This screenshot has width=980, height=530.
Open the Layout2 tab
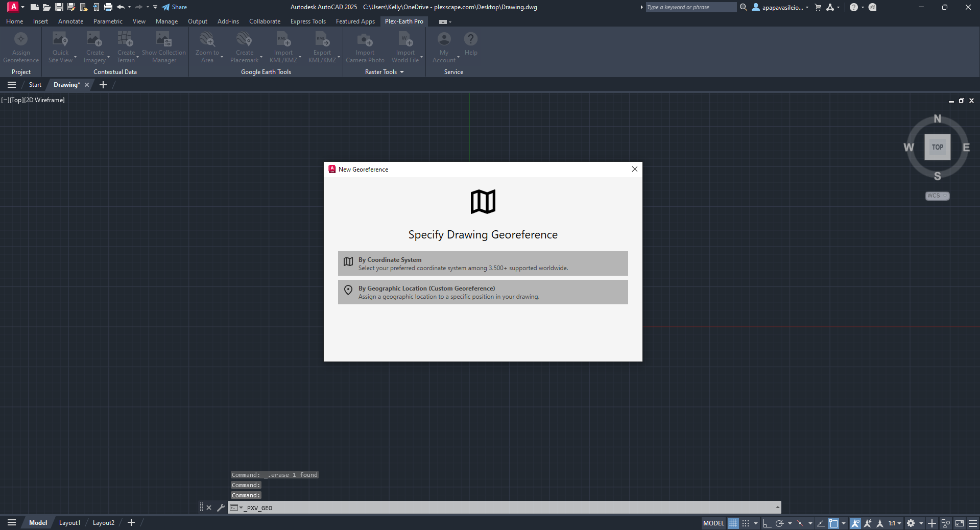(x=103, y=523)
